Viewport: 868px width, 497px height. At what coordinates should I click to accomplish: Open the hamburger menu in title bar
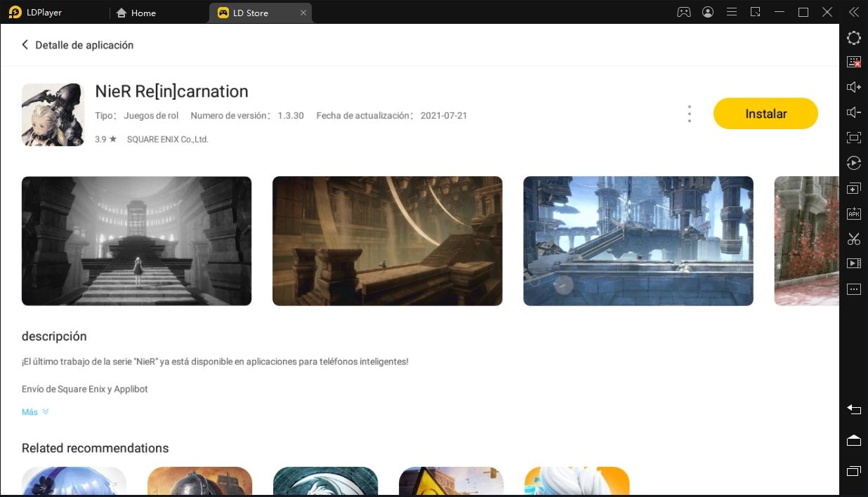(731, 12)
